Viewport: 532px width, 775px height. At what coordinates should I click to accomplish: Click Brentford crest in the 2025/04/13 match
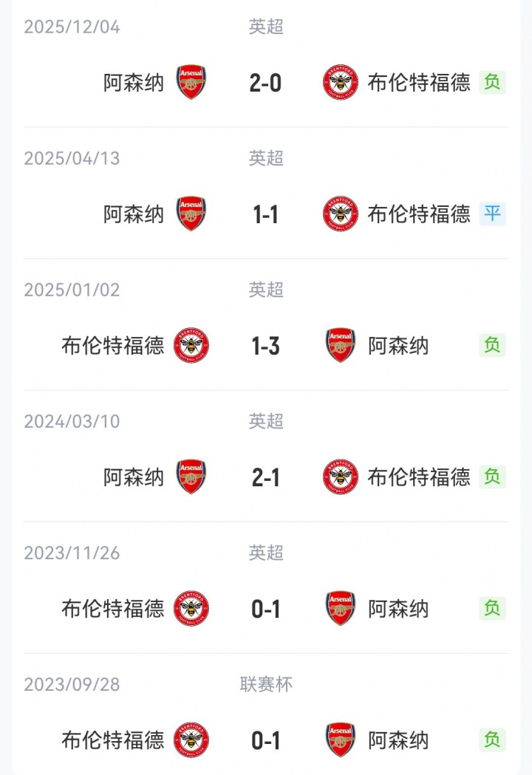click(x=341, y=214)
